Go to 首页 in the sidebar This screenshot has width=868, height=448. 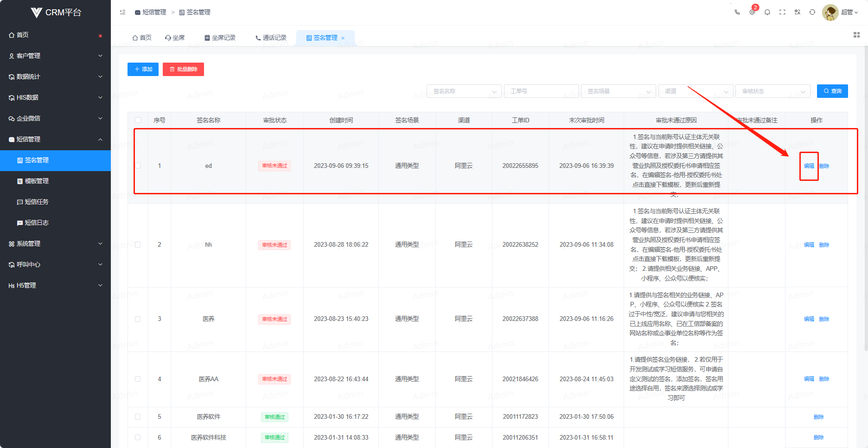coord(55,35)
